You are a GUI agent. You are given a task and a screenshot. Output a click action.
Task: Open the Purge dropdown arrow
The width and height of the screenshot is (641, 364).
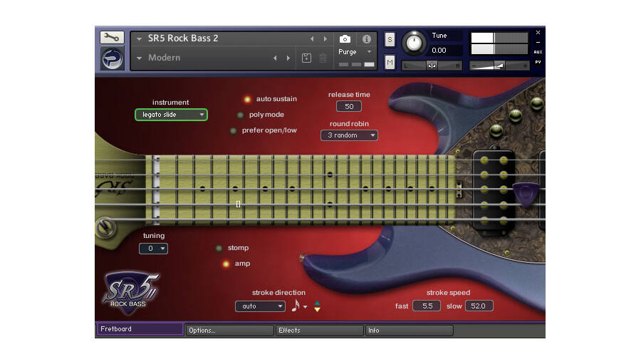point(369,52)
